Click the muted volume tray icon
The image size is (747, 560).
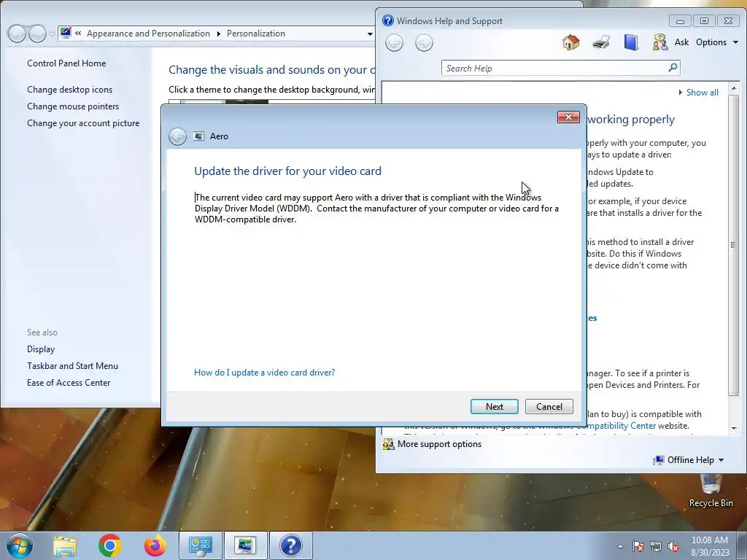click(x=673, y=546)
